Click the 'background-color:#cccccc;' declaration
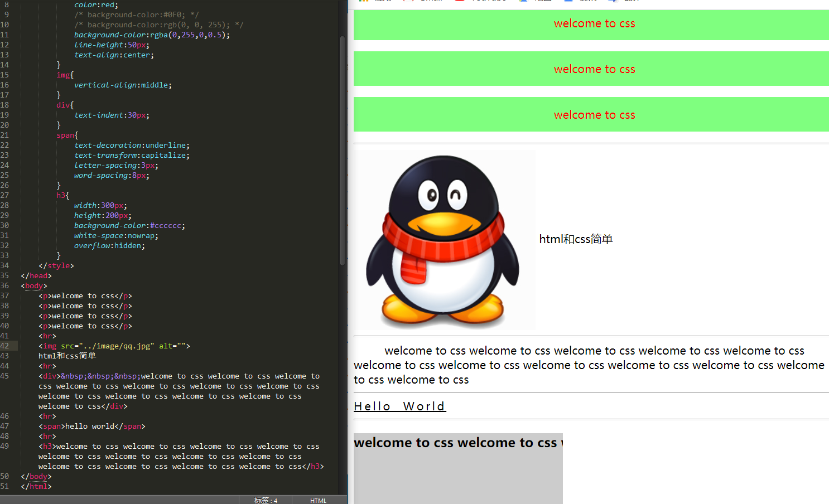This screenshot has width=829, height=504. pos(129,226)
